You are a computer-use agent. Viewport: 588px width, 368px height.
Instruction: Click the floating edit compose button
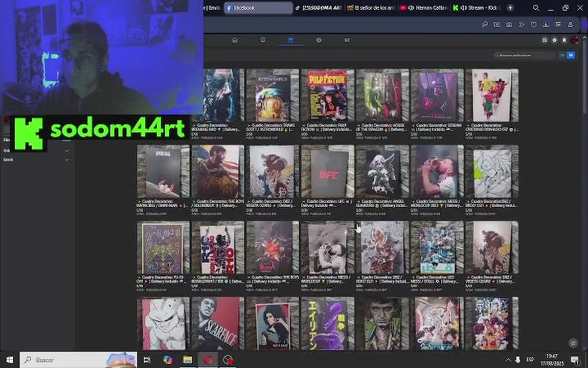click(x=573, y=342)
